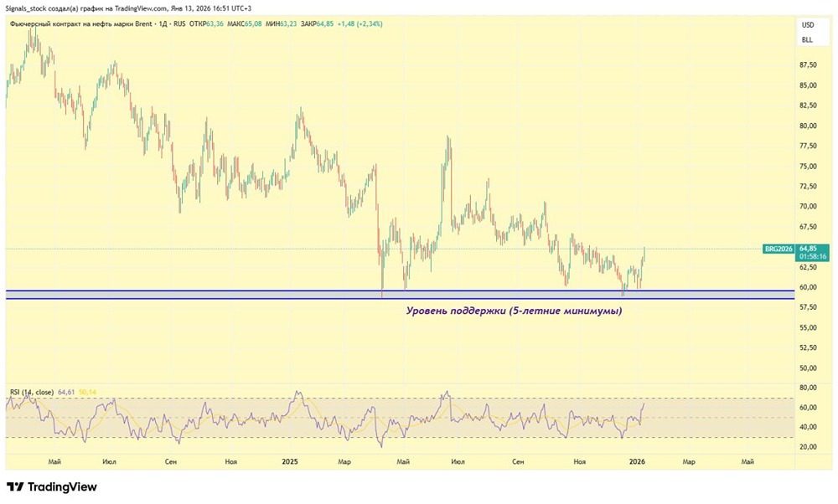Click the 01:58:16 bar countdown timer
The width and height of the screenshot is (838, 504).
point(812,257)
